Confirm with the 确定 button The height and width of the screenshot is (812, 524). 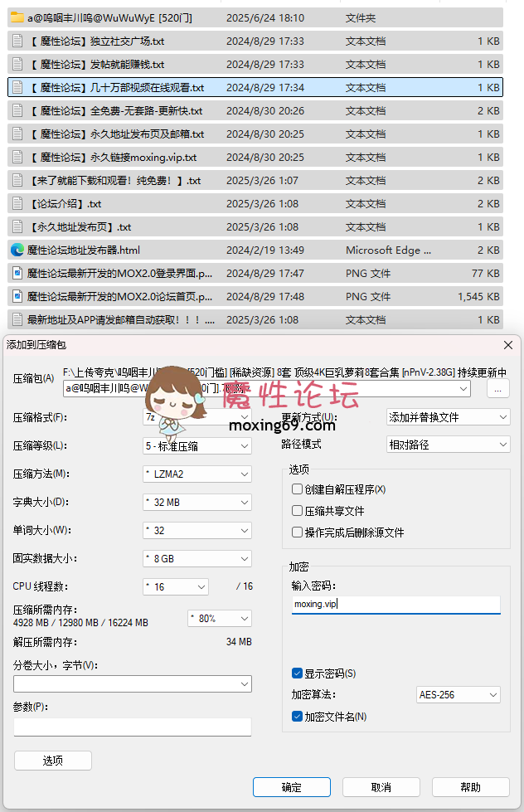point(292,787)
